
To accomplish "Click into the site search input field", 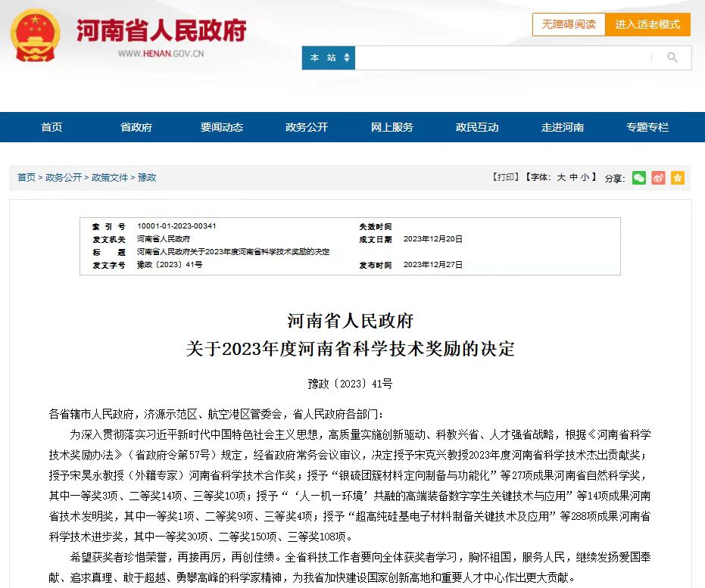I will tap(504, 58).
